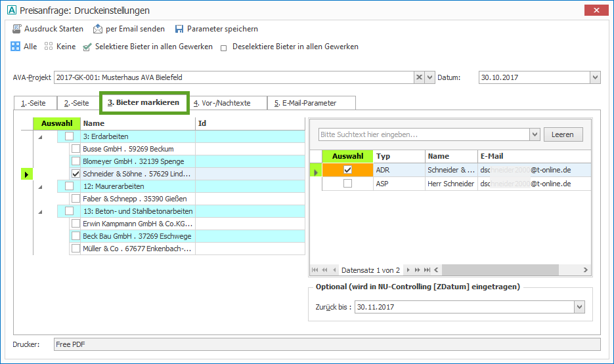This screenshot has width=614, height=364.
Task: Click the search text input field
Action: pos(424,134)
